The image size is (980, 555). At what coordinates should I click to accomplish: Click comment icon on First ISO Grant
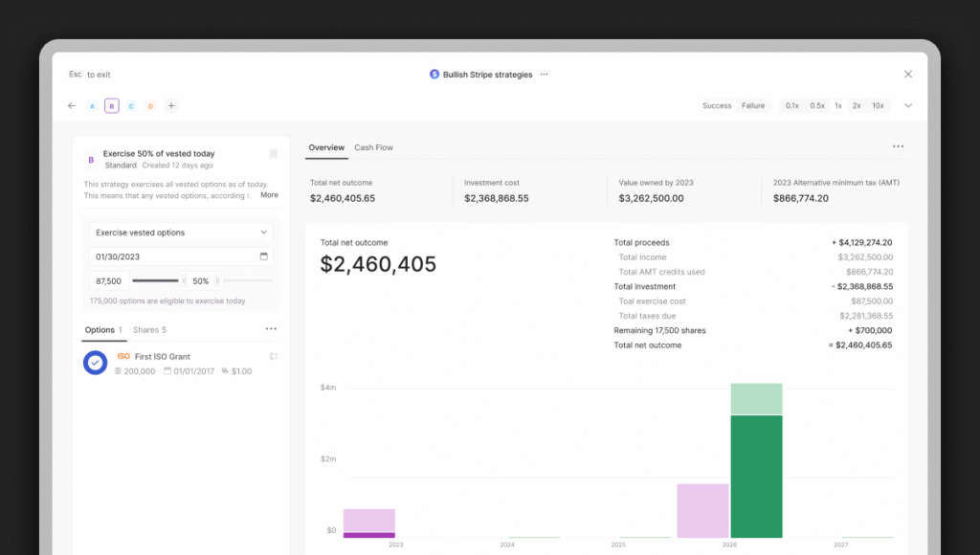(x=273, y=357)
